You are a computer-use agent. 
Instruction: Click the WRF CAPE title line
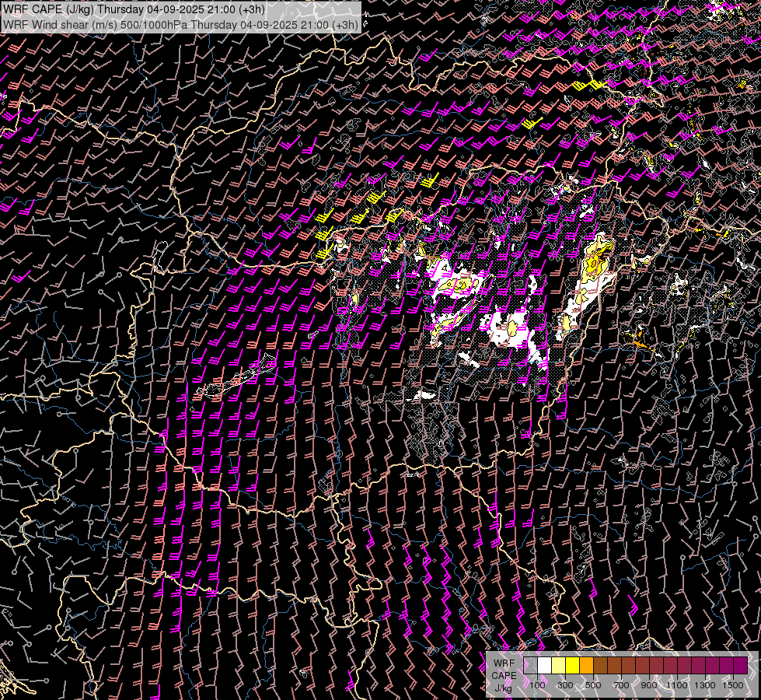point(134,9)
